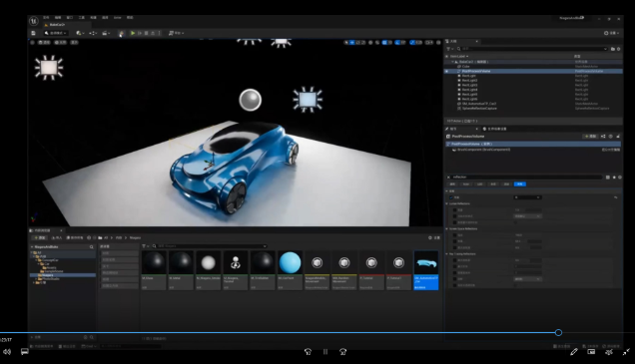
Task: Toggle visibility of PostProcessVolume in Outliner
Action: [447, 71]
